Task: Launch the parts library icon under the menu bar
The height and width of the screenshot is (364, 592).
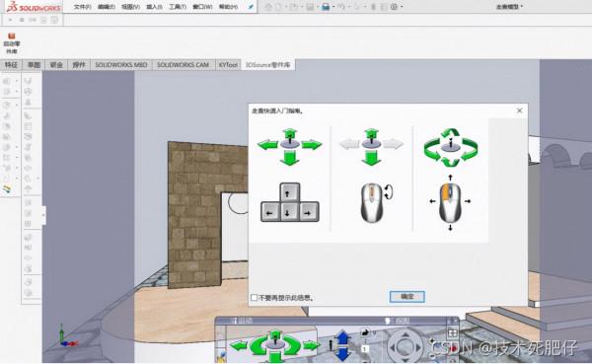Action: click(12, 43)
